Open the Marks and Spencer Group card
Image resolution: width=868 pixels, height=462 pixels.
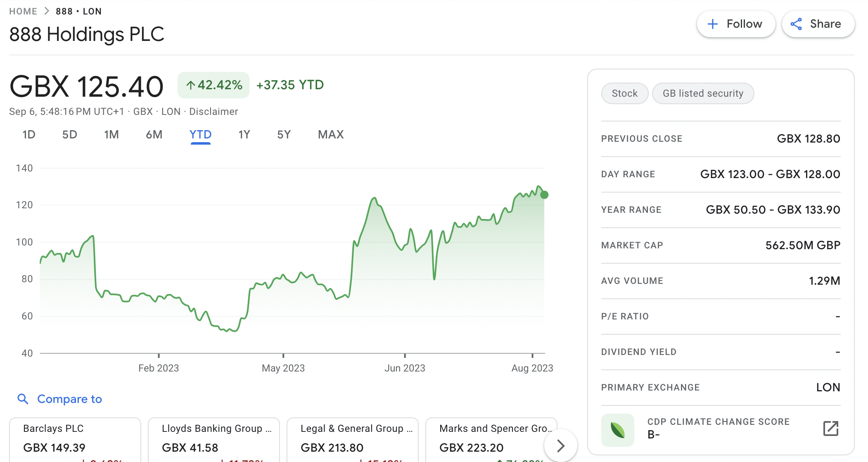(491, 440)
